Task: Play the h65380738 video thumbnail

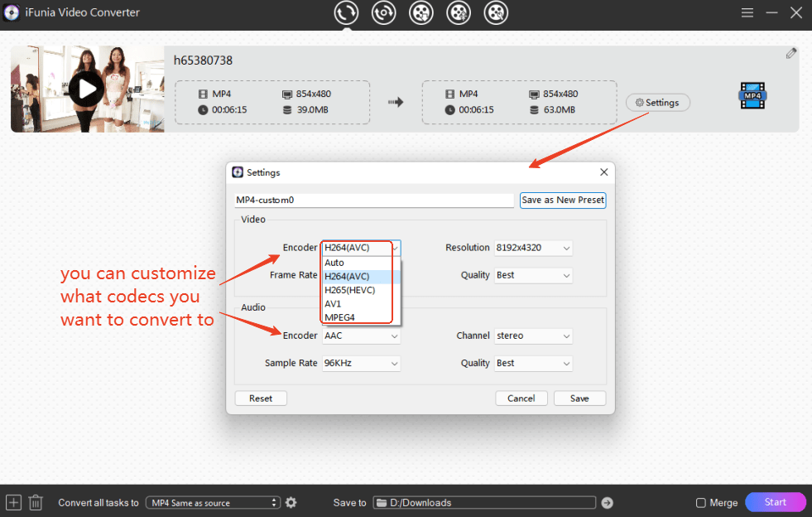Action: [86, 89]
